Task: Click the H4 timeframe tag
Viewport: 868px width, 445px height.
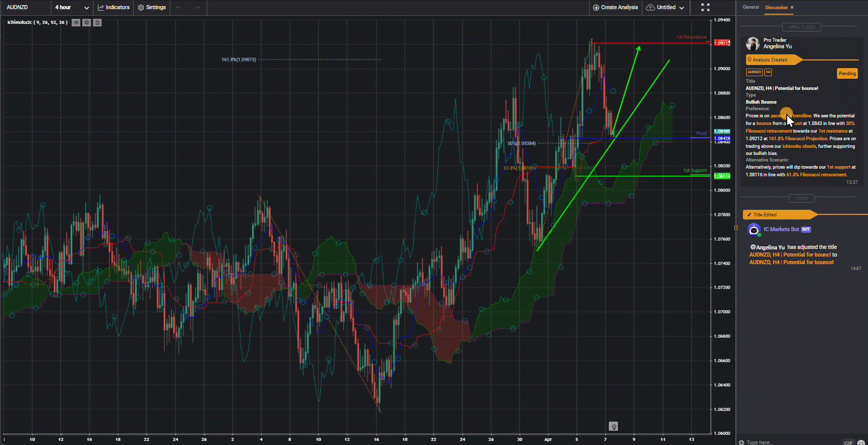Action: [768, 72]
